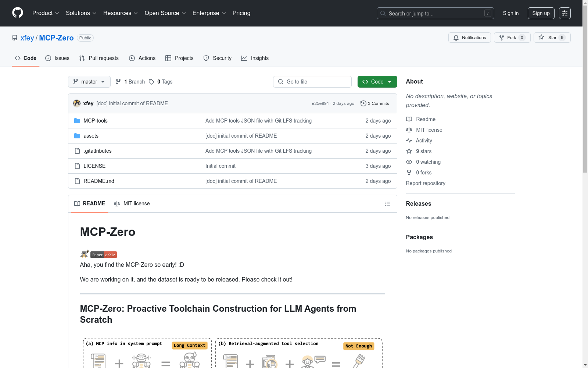Open the .gitattributes file name
This screenshot has width=588, height=368.
coord(97,151)
